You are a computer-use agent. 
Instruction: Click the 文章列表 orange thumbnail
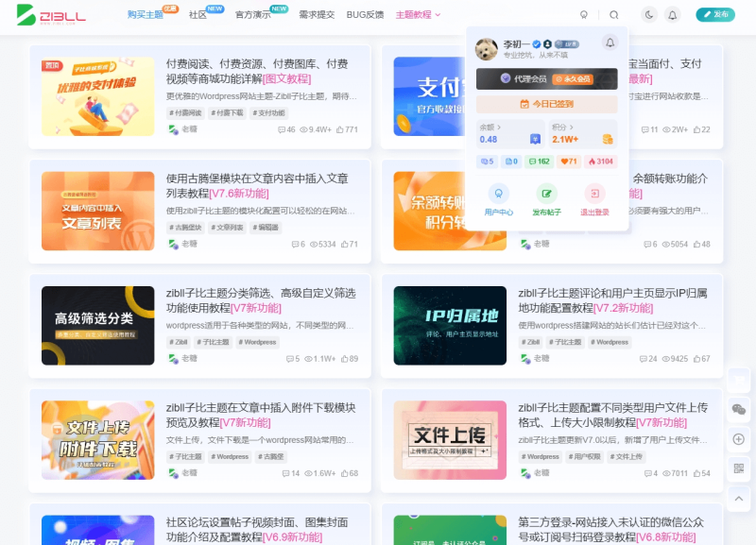point(98,211)
